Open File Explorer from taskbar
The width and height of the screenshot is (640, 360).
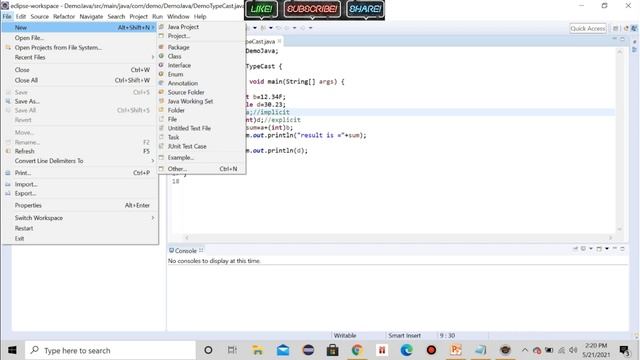tap(258, 350)
